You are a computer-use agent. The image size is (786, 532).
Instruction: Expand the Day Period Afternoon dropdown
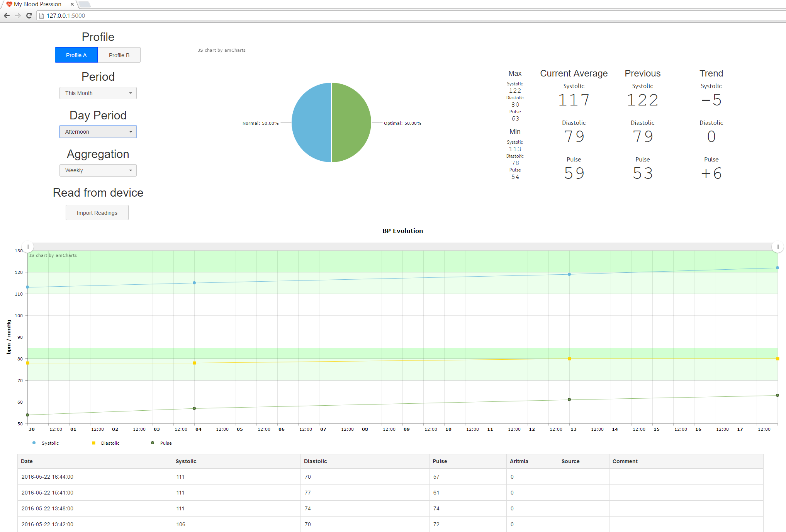coord(98,132)
